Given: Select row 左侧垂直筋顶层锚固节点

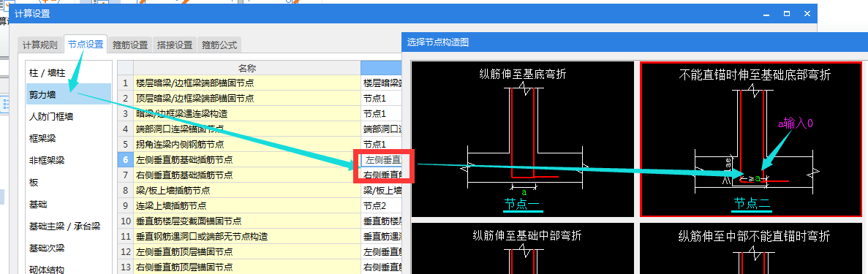Looking at the screenshot, I should pos(247,252).
